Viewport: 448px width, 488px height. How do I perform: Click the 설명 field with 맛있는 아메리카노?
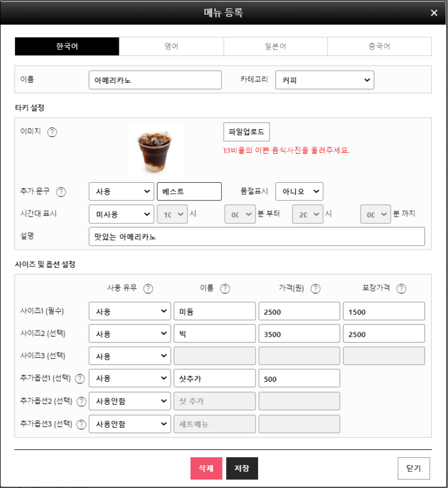pyautogui.click(x=257, y=236)
